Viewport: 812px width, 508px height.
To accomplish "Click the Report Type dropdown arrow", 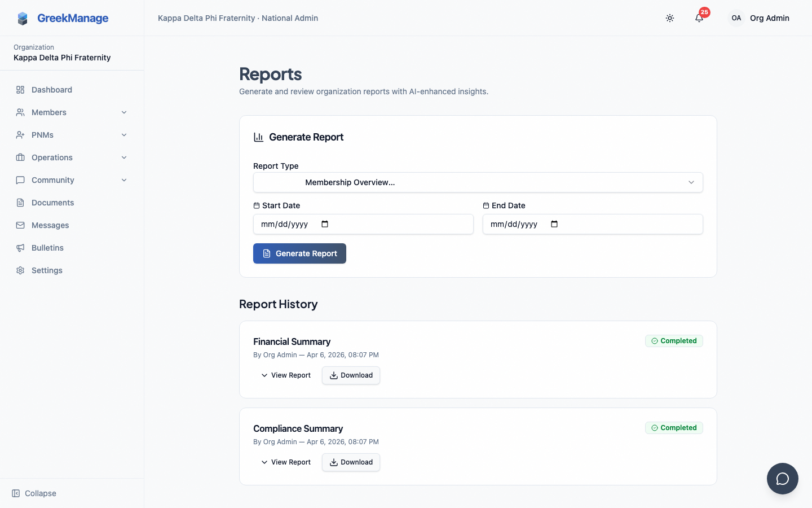I will pos(691,182).
